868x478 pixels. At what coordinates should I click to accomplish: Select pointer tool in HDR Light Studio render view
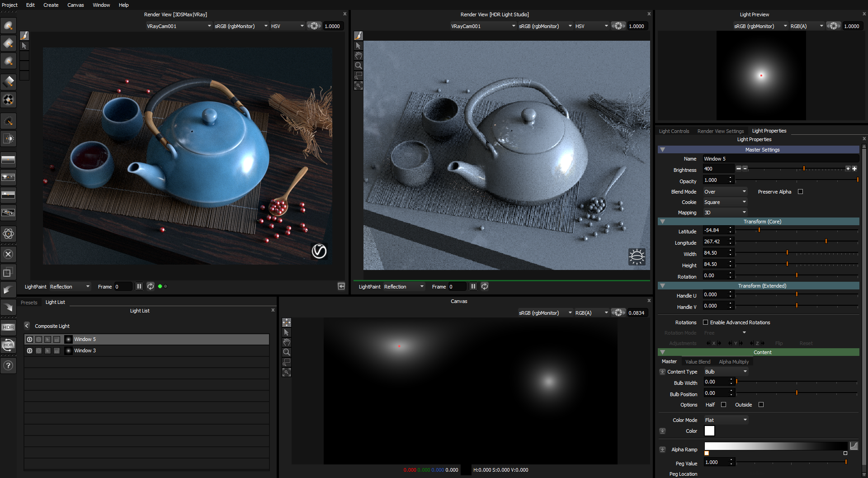(359, 46)
